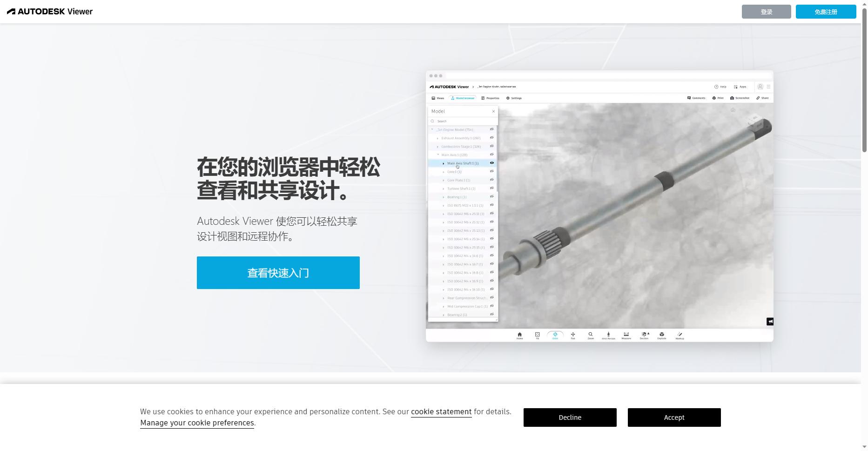Enter First Person mode
868x451 pixels.
pos(609,334)
